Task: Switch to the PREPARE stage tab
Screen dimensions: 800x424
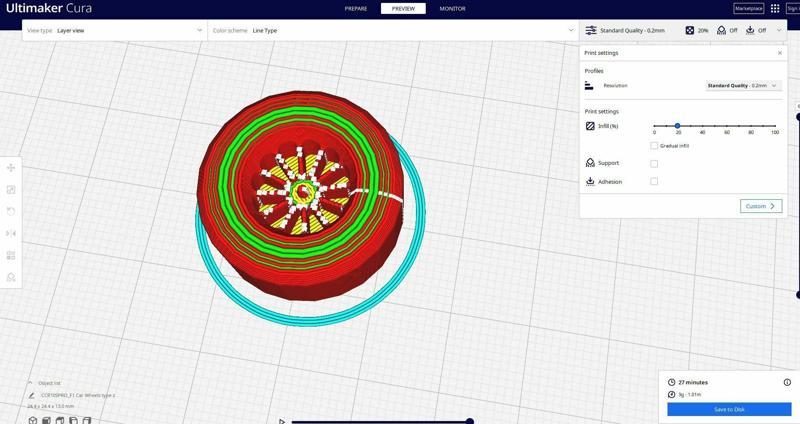Action: pos(356,9)
